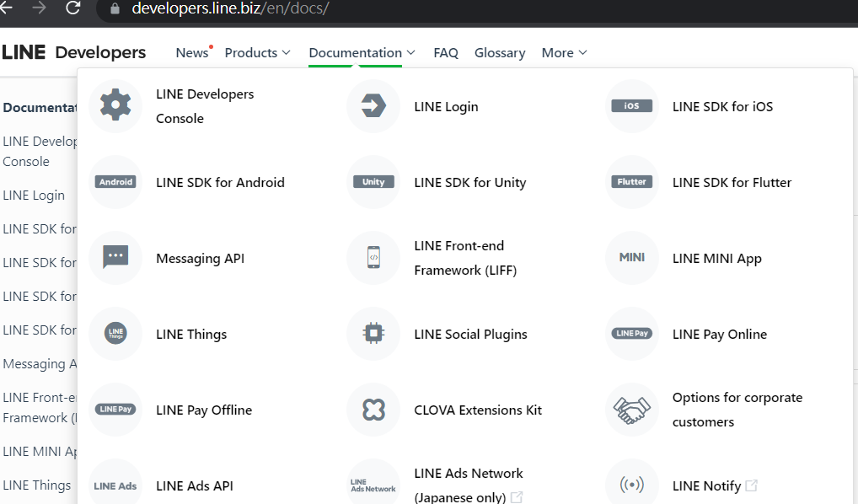Image resolution: width=858 pixels, height=504 pixels.
Task: Click the LIFF phone icon
Action: click(x=373, y=257)
